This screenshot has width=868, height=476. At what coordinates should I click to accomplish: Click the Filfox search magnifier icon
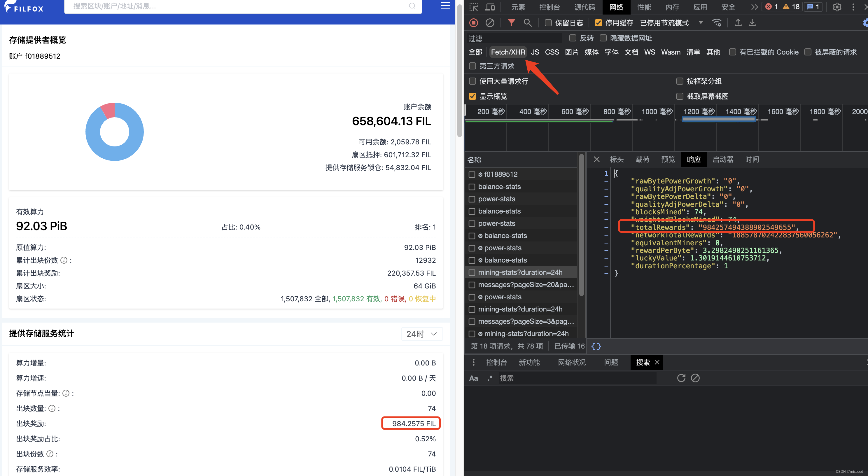coord(412,6)
